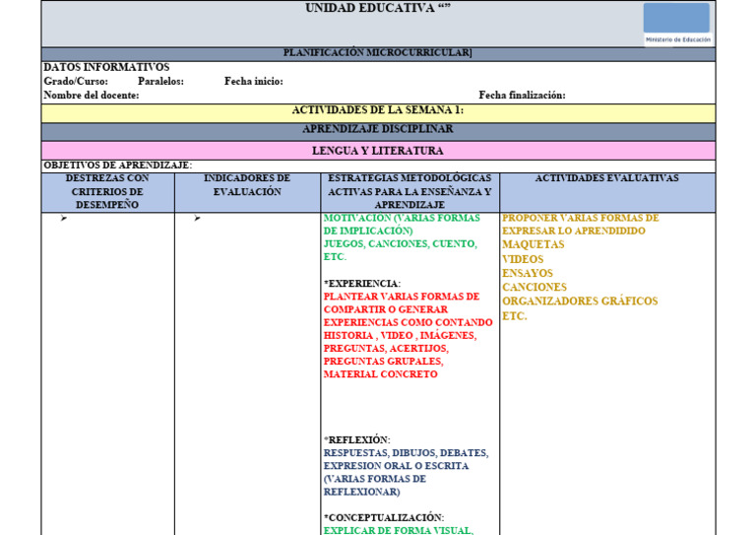Click 'COMPARTIR O GENERAR' red line
756x535 pixels.
(386, 309)
